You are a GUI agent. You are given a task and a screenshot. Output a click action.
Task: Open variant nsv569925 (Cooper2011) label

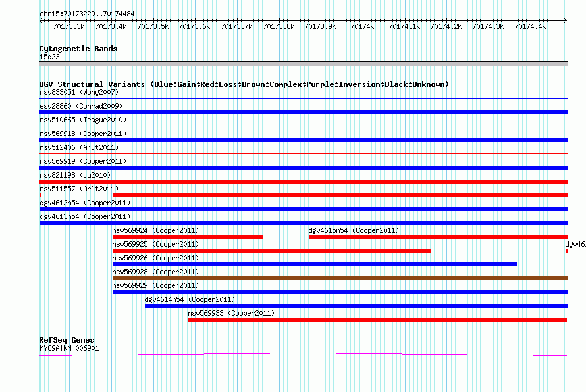(155, 244)
